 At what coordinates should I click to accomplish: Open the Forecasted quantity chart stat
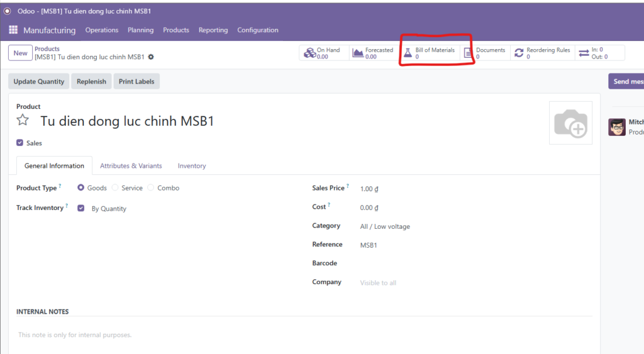coord(373,53)
